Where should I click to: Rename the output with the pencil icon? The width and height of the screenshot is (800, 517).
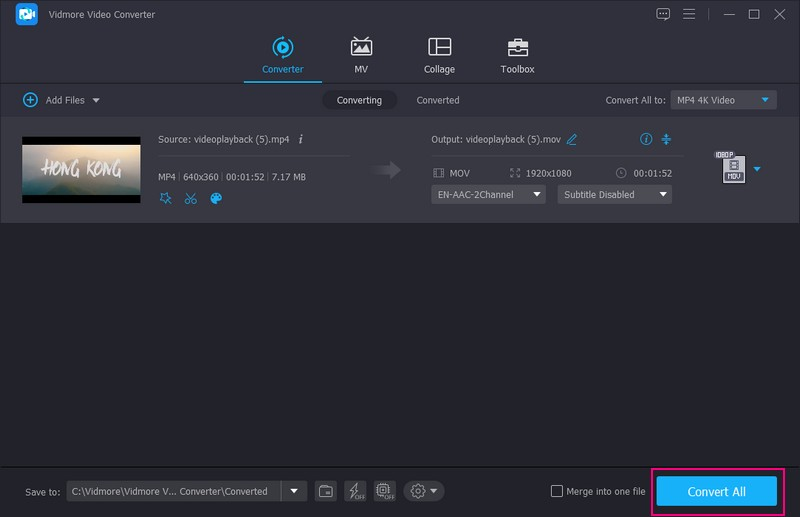(x=572, y=139)
